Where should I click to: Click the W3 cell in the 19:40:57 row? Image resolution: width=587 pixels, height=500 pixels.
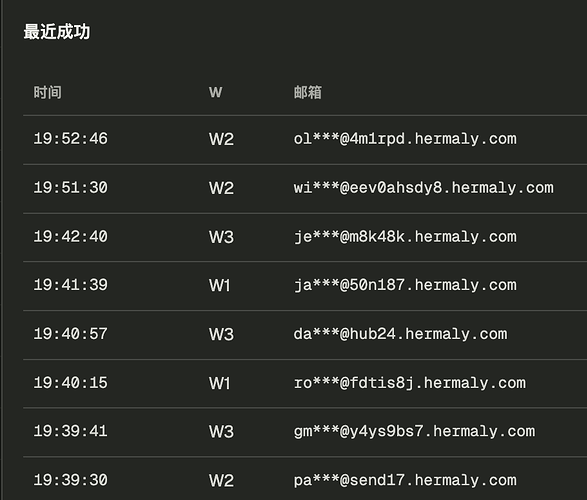pyautogui.click(x=221, y=334)
